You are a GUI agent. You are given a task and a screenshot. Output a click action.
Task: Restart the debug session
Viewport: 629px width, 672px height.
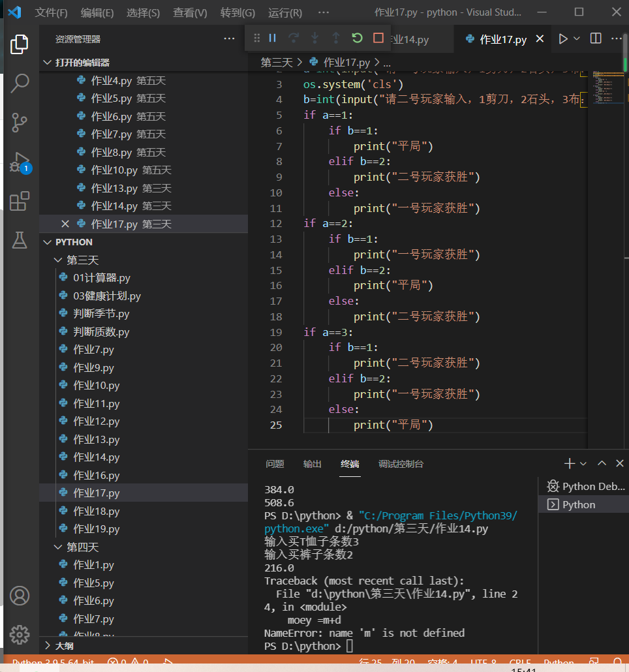(357, 38)
